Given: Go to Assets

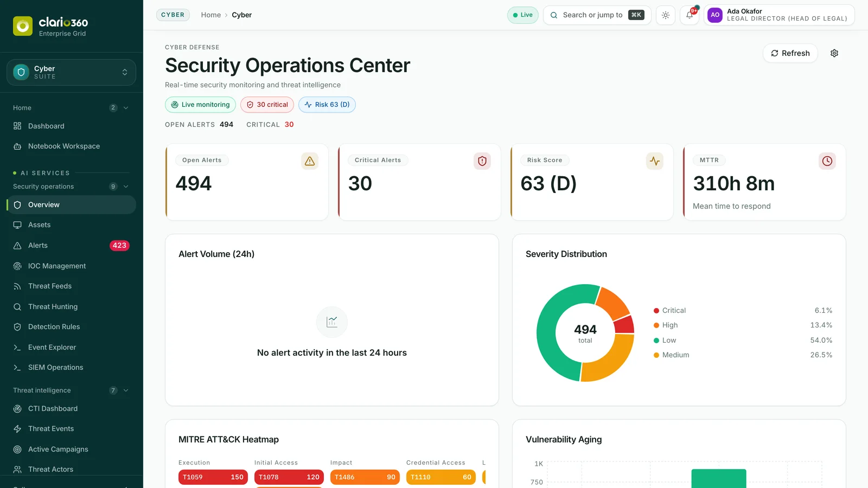Looking at the screenshot, I should [x=71, y=225].
